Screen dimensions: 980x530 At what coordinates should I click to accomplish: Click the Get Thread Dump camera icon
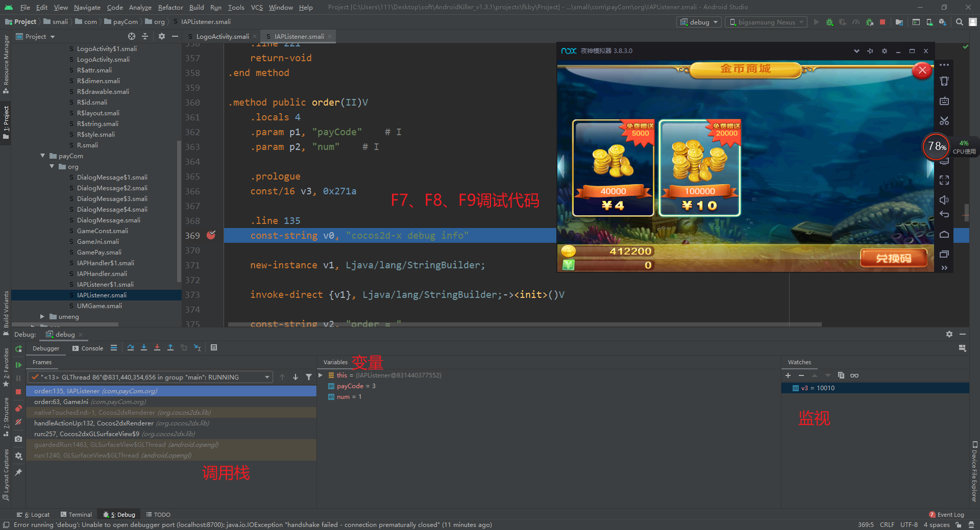[x=18, y=439]
